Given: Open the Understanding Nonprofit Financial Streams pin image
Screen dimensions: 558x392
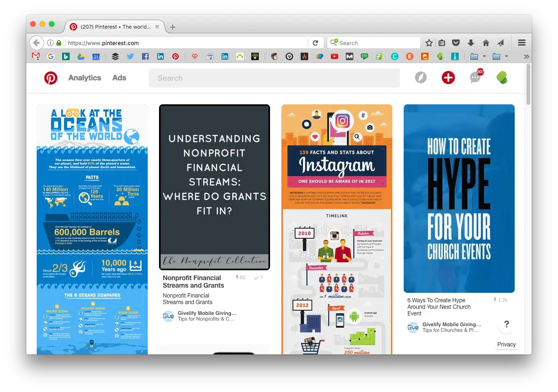Looking at the screenshot, I should (215, 187).
